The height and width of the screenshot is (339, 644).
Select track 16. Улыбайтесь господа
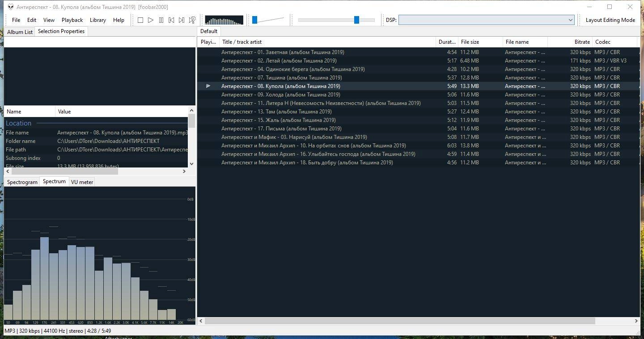419,154
